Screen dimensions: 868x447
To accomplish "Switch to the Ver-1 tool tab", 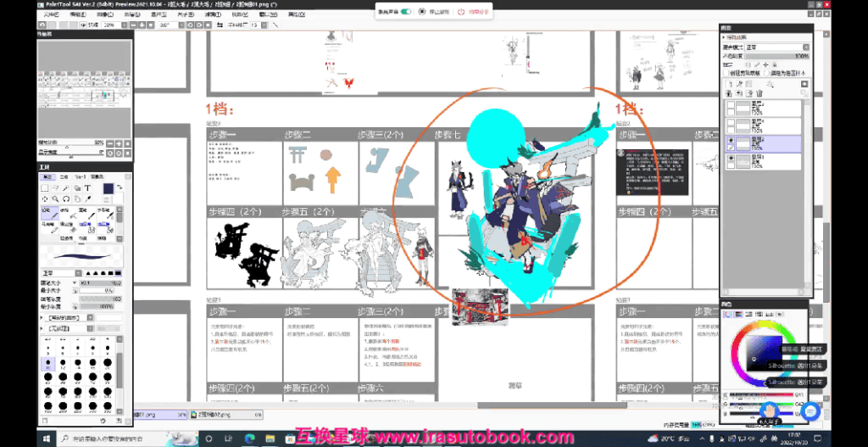I will pos(81,176).
